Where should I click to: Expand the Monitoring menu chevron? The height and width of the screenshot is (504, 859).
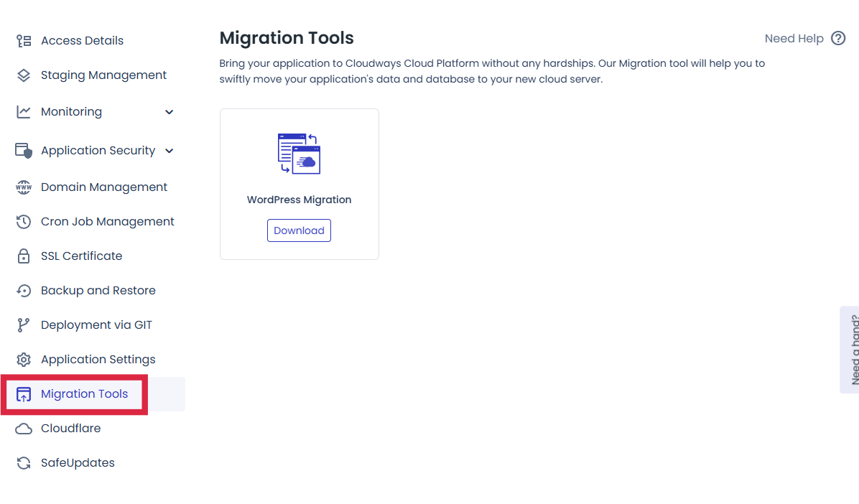(x=170, y=112)
